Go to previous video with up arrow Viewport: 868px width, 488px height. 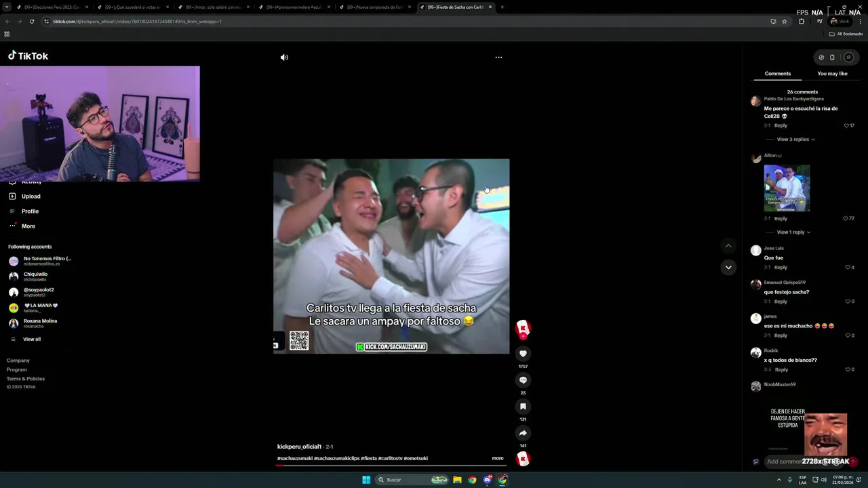(728, 246)
